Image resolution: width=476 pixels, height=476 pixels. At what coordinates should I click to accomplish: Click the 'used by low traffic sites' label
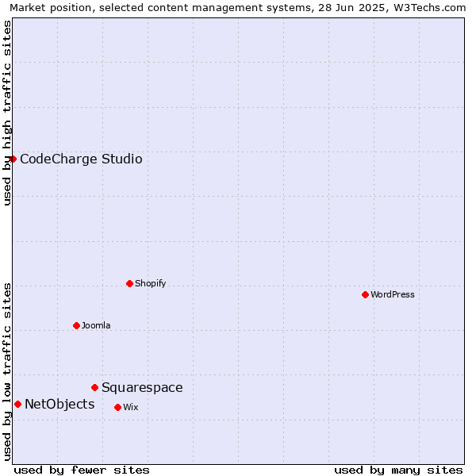pyautogui.click(x=7, y=372)
